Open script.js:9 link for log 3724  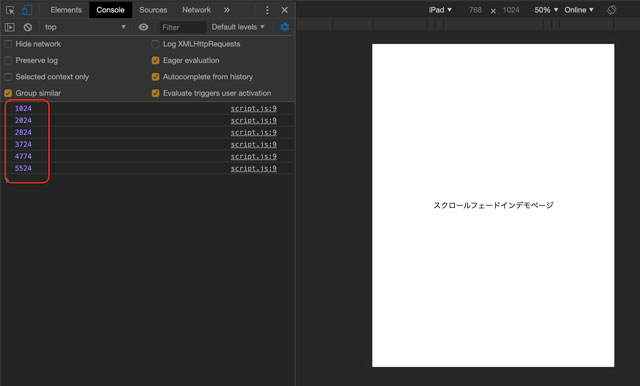253,144
